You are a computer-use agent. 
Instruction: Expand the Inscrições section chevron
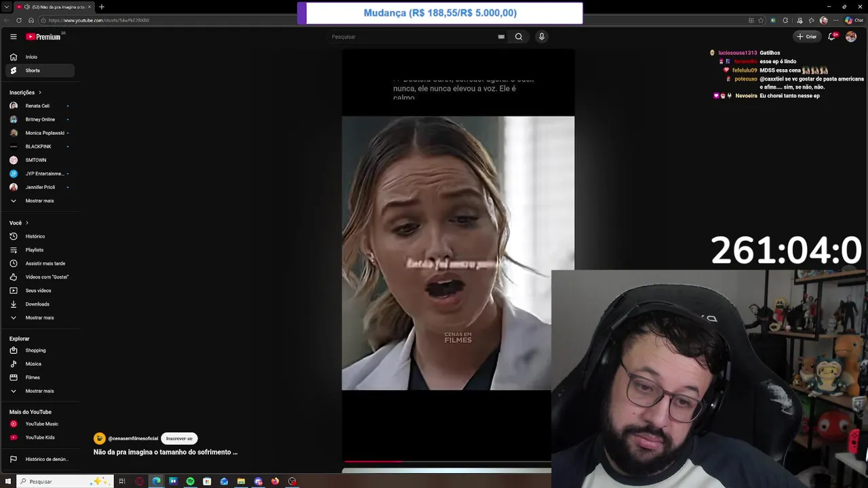tap(40, 92)
